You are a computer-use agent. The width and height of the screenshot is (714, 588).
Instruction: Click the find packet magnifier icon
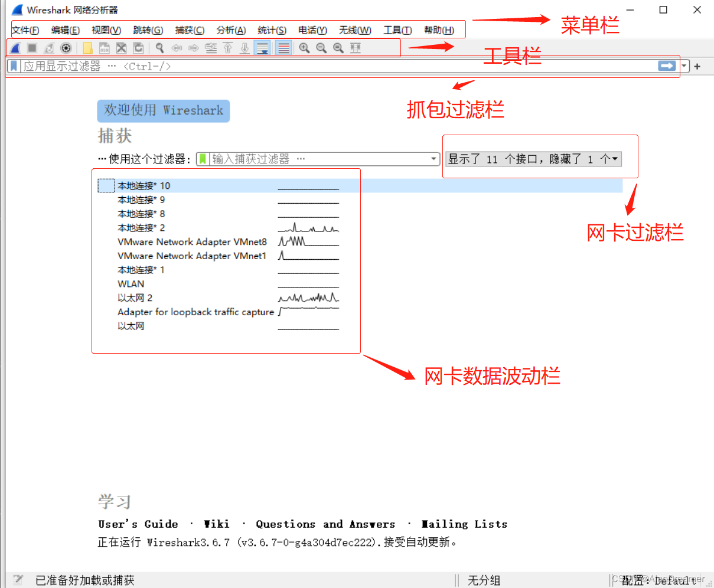click(x=159, y=48)
